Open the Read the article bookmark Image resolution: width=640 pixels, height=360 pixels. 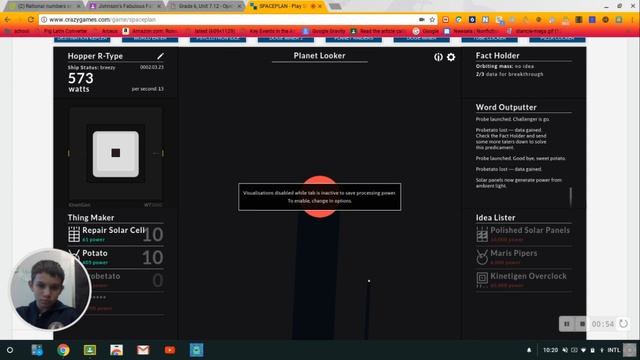pos(378,31)
